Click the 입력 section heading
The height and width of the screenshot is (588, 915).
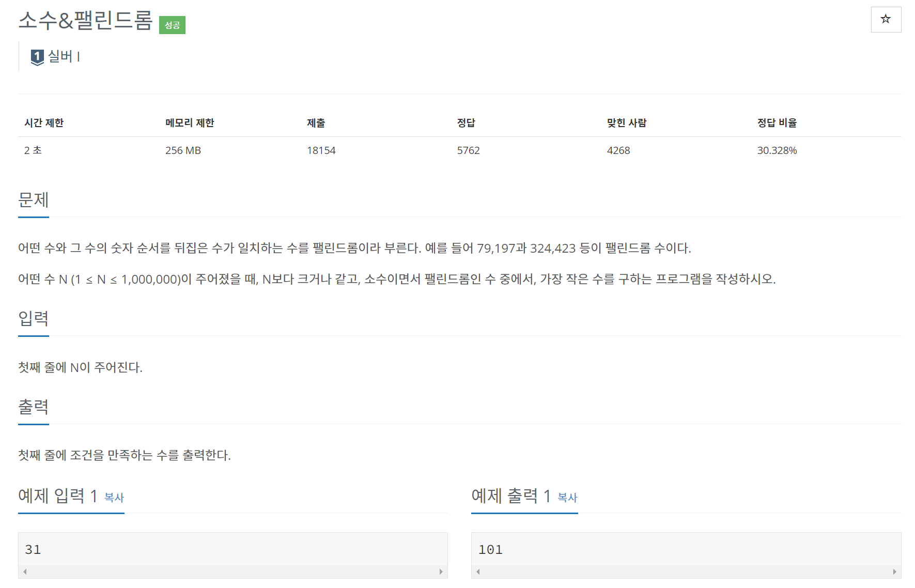coord(34,318)
